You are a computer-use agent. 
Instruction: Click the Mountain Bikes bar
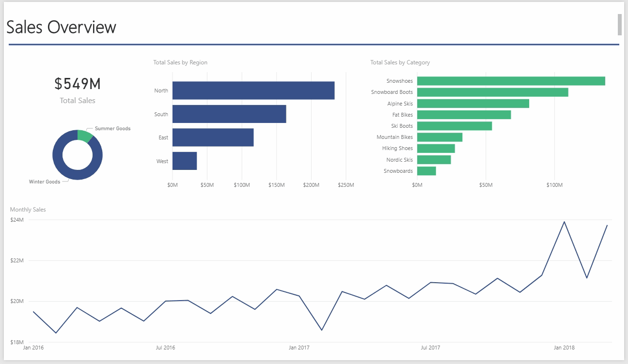440,137
